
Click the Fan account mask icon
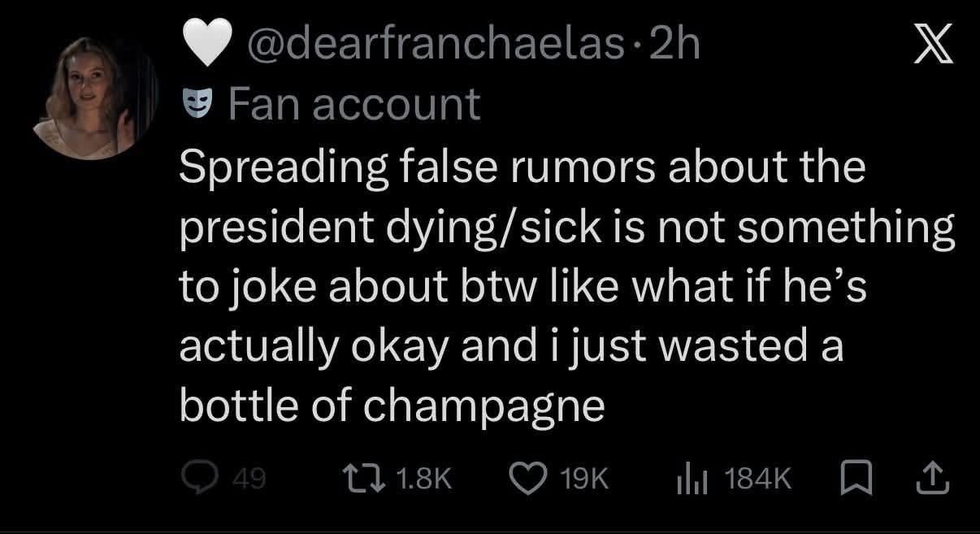(x=197, y=103)
